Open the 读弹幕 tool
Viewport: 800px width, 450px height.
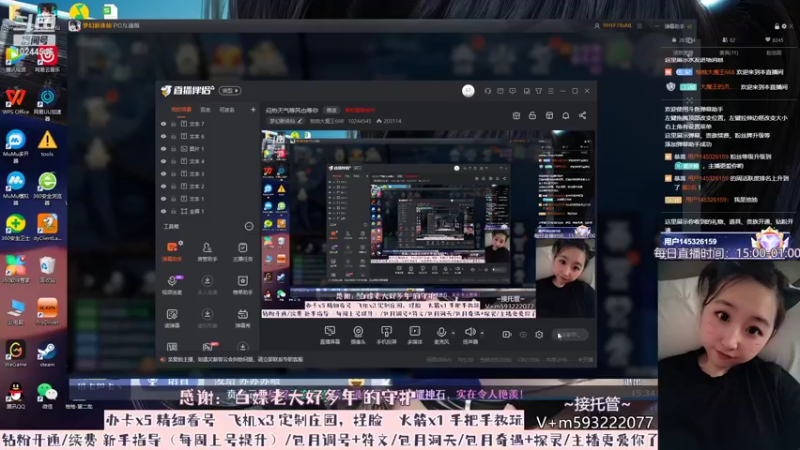[172, 318]
